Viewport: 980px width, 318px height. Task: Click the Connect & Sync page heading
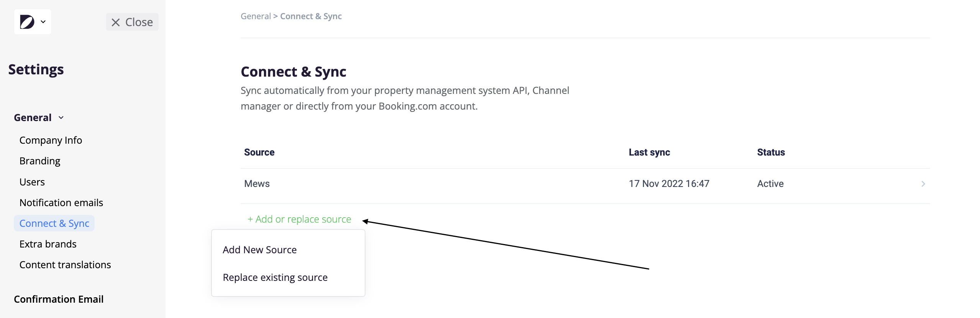[x=293, y=72]
